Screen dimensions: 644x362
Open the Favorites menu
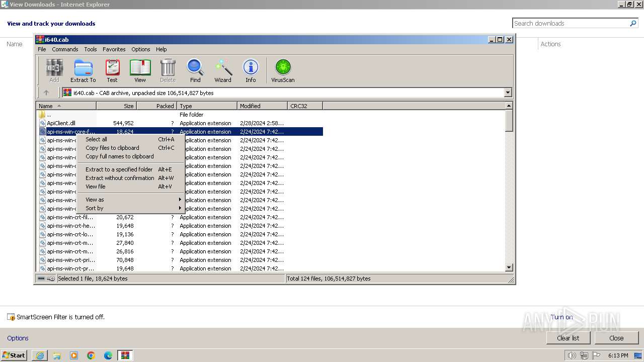coord(114,49)
